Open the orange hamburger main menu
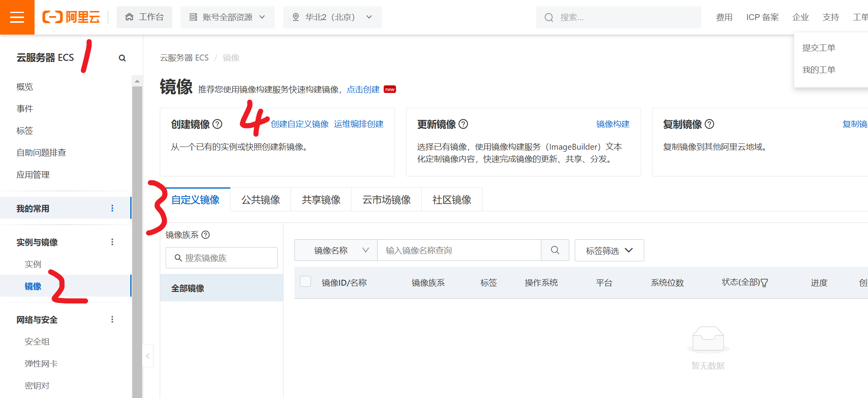 [17, 17]
